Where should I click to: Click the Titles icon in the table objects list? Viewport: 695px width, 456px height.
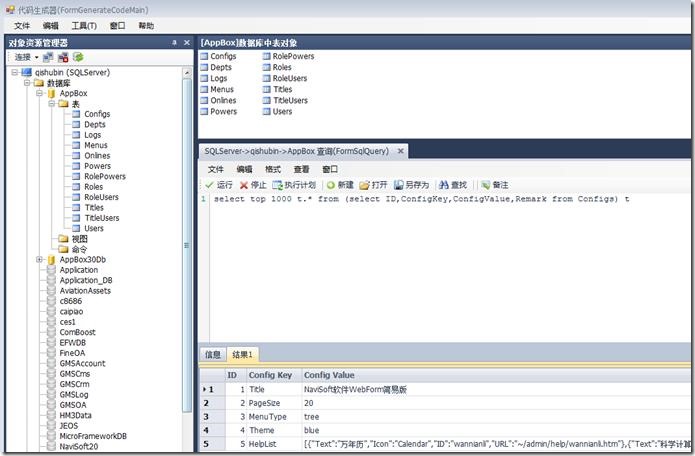click(x=266, y=90)
